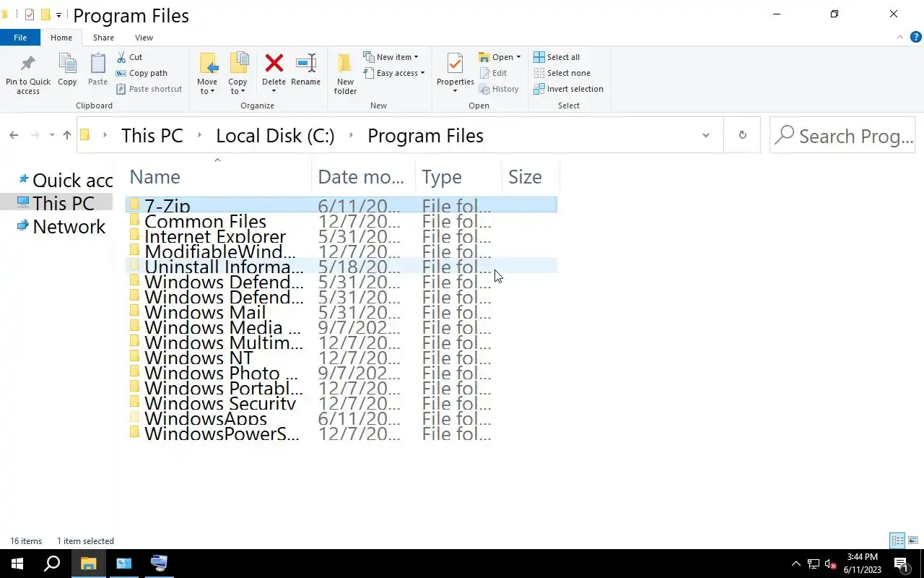Viewport: 924px width, 578px height.
Task: Open the Move to menu
Action: 207,73
